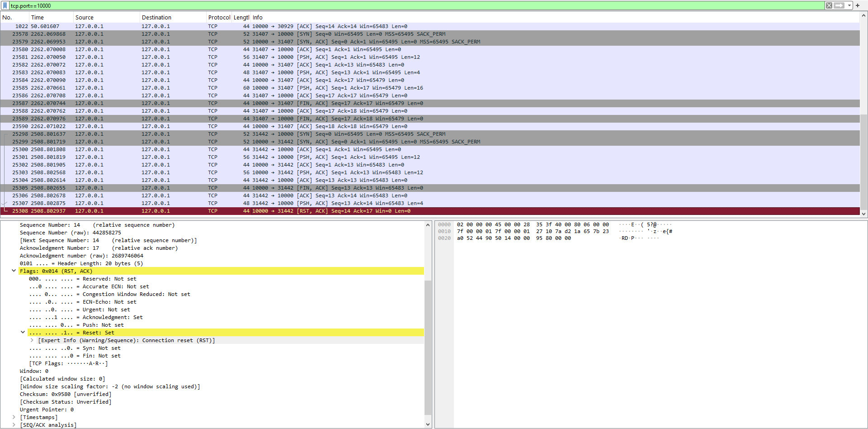The image size is (868, 429).
Task: Sort packets by the Time column header
Action: point(38,18)
